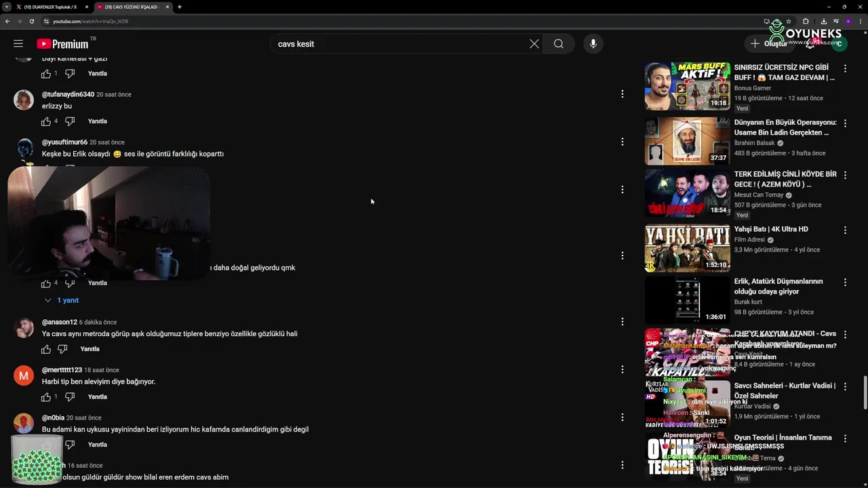Run search with the magnifier button
Screen dimensions: 868x488
559,44
